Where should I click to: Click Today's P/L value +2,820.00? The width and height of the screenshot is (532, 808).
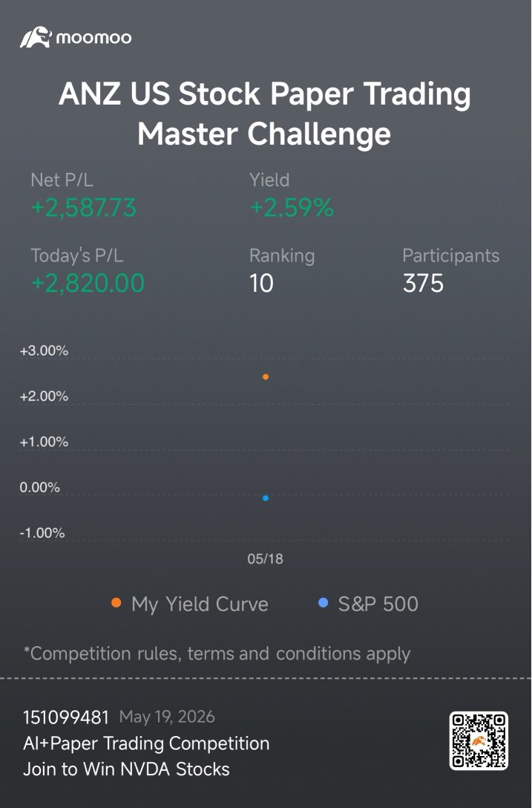88,284
